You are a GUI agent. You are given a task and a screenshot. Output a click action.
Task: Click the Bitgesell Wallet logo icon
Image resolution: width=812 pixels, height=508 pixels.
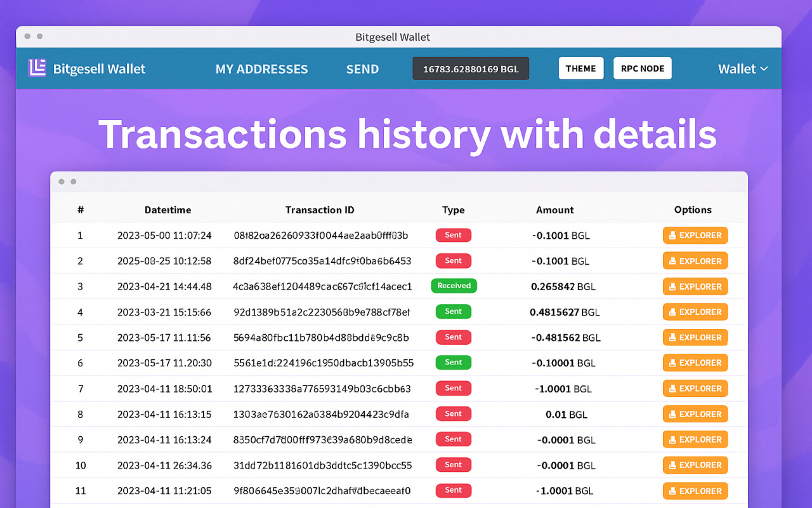pos(37,67)
